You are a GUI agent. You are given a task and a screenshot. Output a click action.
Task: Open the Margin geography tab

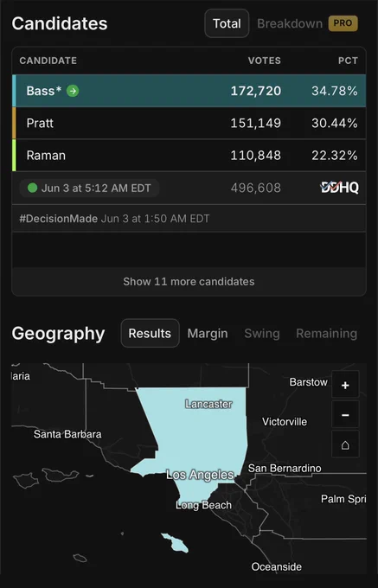point(208,334)
